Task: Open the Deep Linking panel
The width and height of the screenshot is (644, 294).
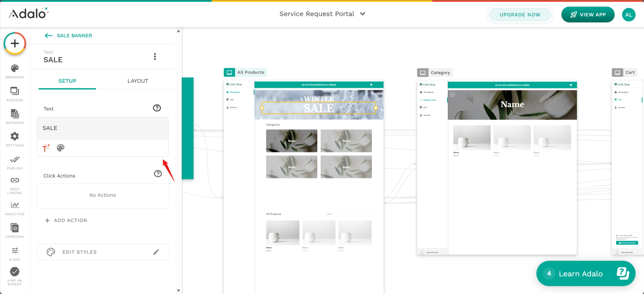Action: 15,185
